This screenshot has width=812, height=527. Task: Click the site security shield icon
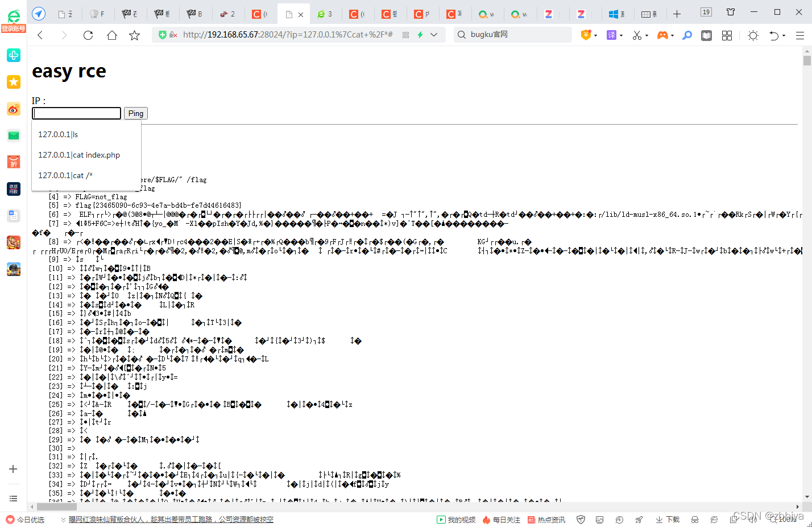coord(163,35)
